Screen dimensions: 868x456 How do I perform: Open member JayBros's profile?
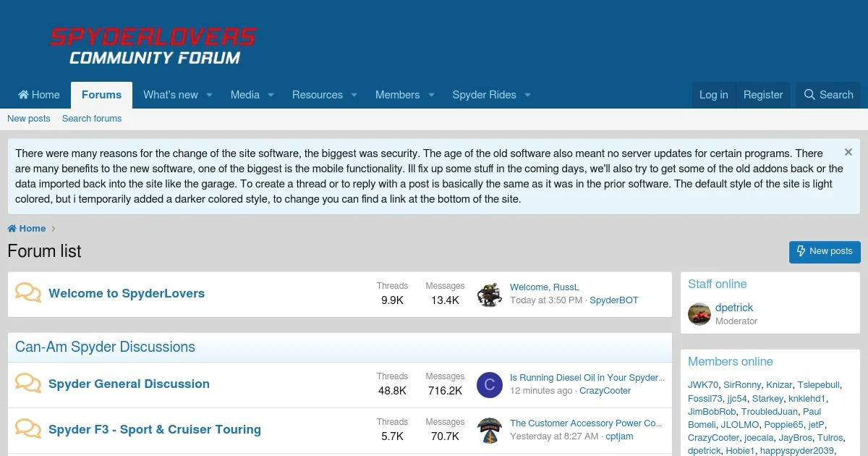click(796, 438)
